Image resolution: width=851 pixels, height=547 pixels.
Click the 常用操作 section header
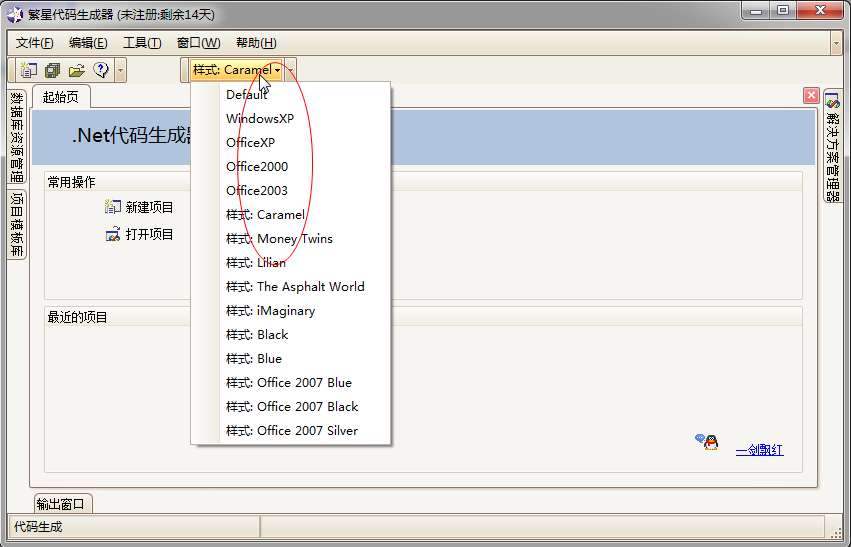click(71, 182)
